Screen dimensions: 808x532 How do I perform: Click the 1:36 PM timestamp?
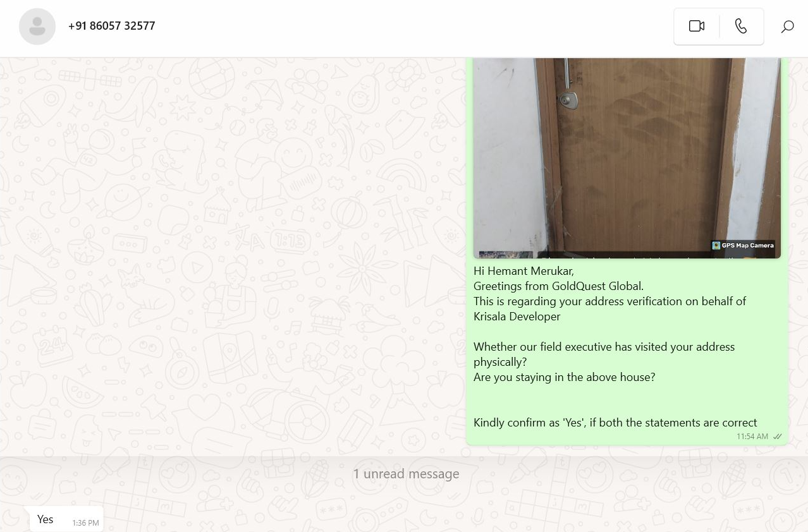[85, 523]
